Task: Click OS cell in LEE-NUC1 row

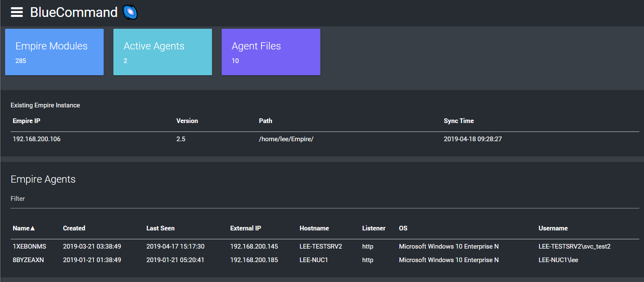Action: (449, 260)
